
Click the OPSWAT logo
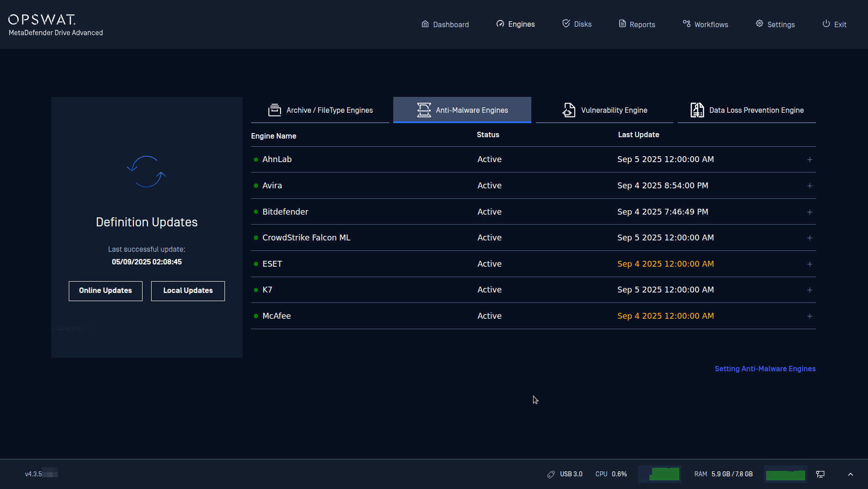point(42,19)
